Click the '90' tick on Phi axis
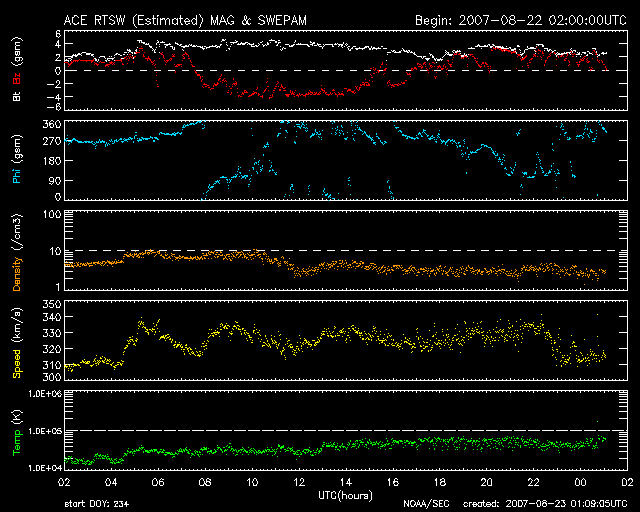 [55, 180]
